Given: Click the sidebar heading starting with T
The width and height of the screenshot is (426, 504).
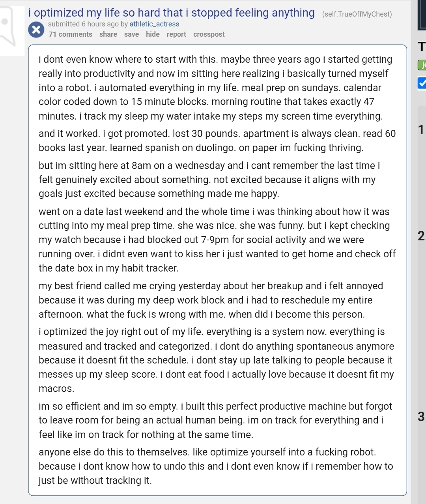Looking at the screenshot, I should pyautogui.click(x=422, y=47).
